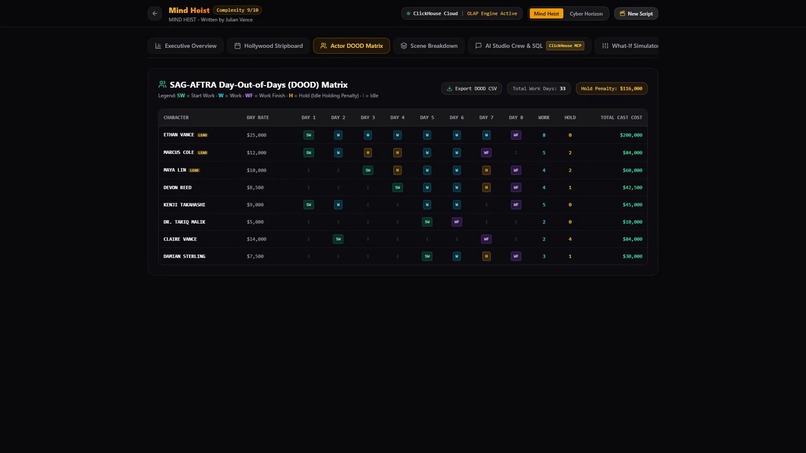Select the MARCUS COLE character name
This screenshot has height=453, width=806.
pos(179,153)
